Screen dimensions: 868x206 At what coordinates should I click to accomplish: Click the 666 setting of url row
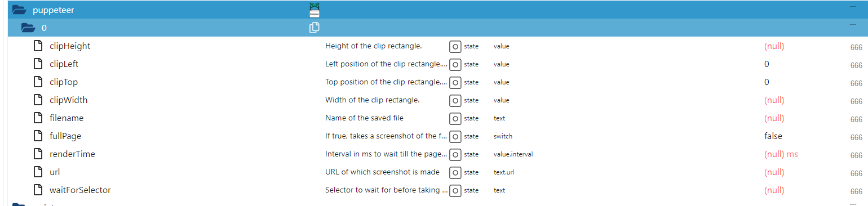coord(856,173)
